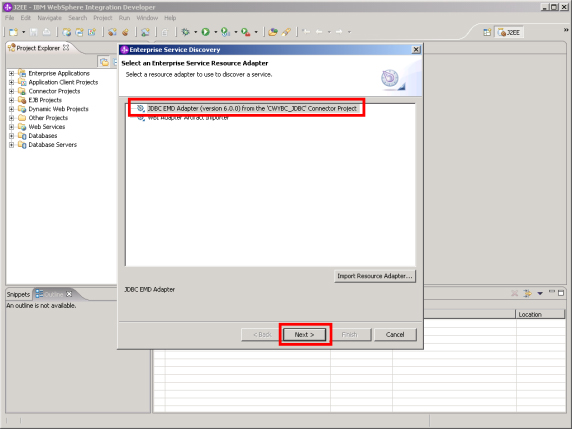The width and height of the screenshot is (572, 429).
Task: Select the Web Services tree item
Action: (47, 127)
